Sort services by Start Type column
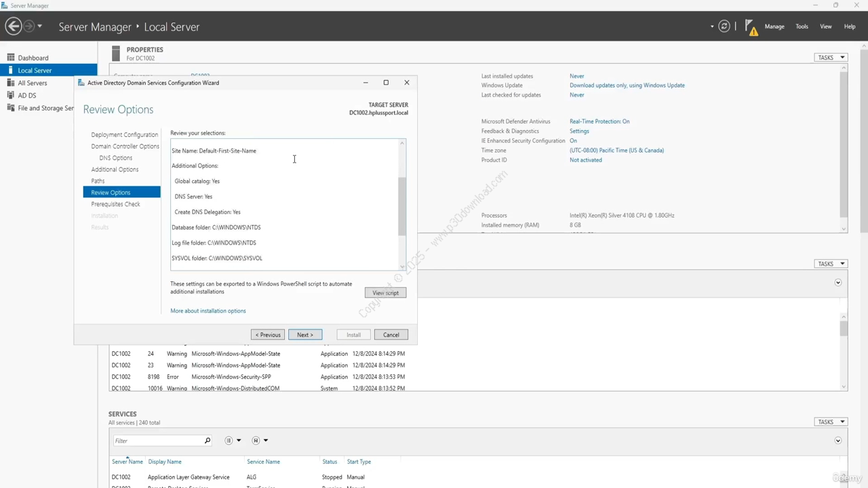Screen dimensions: 868x488 click(359, 462)
